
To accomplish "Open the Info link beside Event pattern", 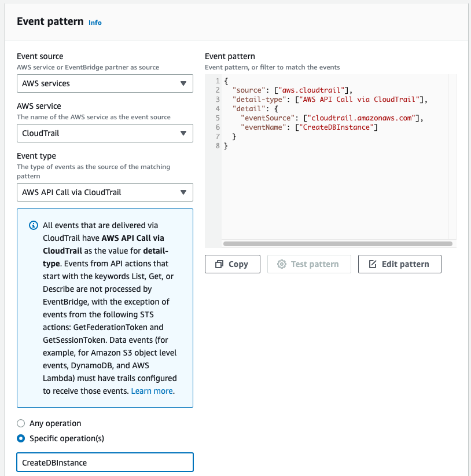I will point(95,23).
